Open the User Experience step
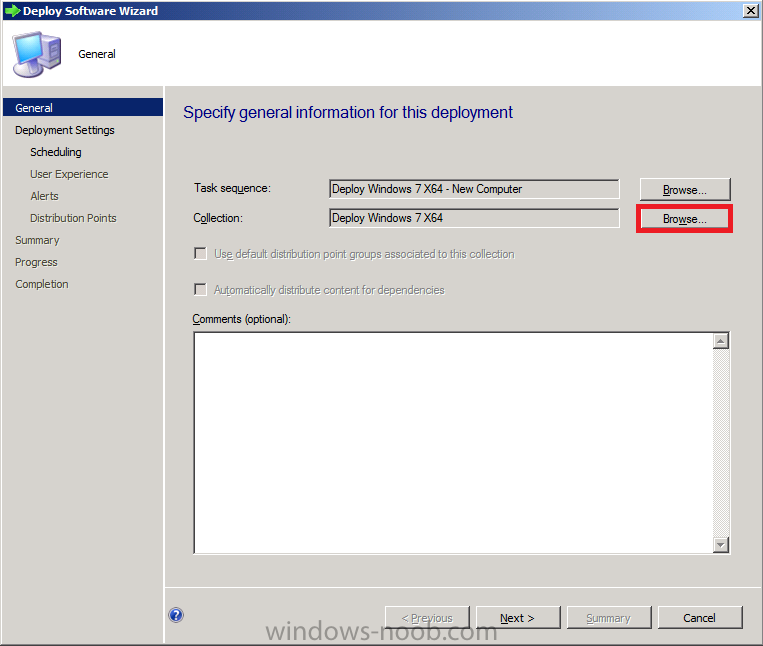The width and height of the screenshot is (763, 646). tap(69, 174)
